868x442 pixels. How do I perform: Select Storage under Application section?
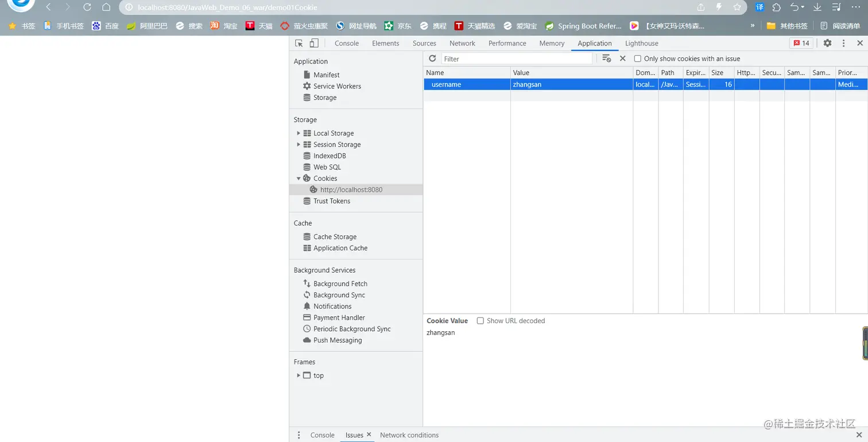click(x=325, y=98)
